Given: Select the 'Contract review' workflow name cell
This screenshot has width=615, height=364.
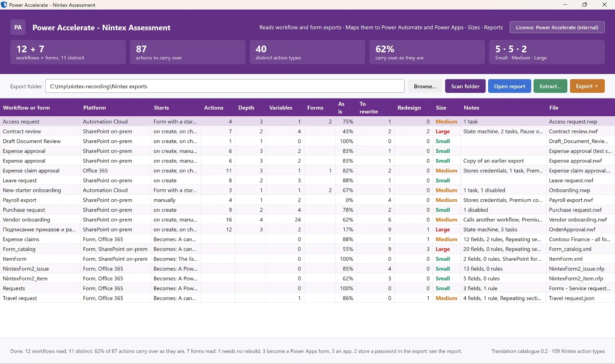Looking at the screenshot, I should [x=22, y=131].
